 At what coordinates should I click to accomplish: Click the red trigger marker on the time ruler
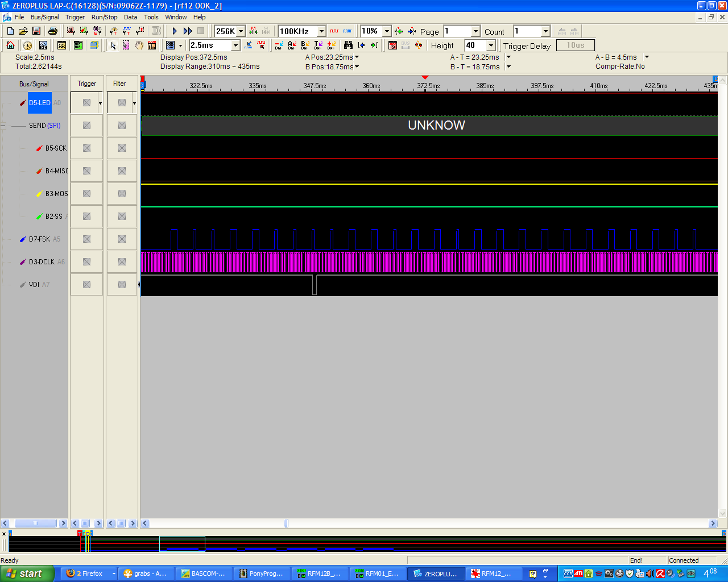(425, 77)
